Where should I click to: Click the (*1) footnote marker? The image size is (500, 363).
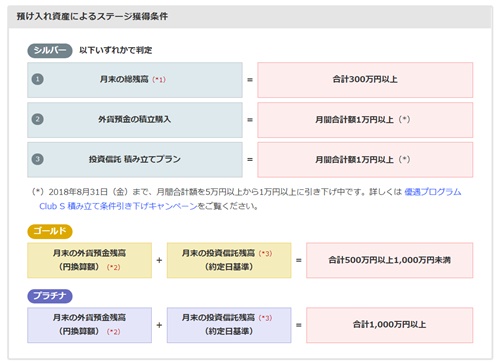coord(159,80)
